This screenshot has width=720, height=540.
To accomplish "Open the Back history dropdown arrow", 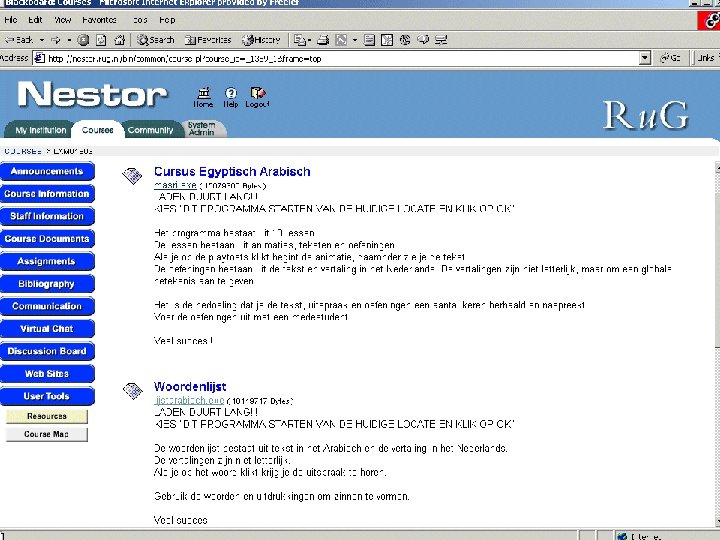I will click(x=41, y=40).
